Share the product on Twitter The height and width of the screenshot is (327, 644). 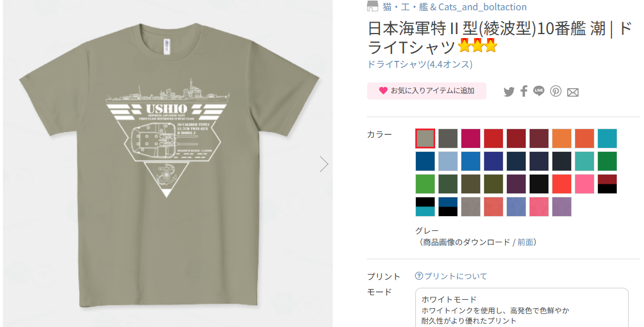(x=509, y=92)
